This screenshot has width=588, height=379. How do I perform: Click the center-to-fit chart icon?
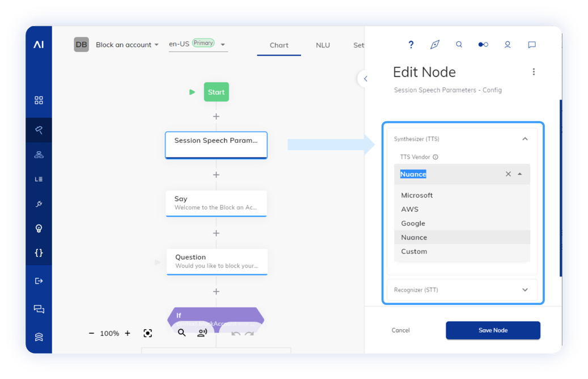click(x=148, y=333)
